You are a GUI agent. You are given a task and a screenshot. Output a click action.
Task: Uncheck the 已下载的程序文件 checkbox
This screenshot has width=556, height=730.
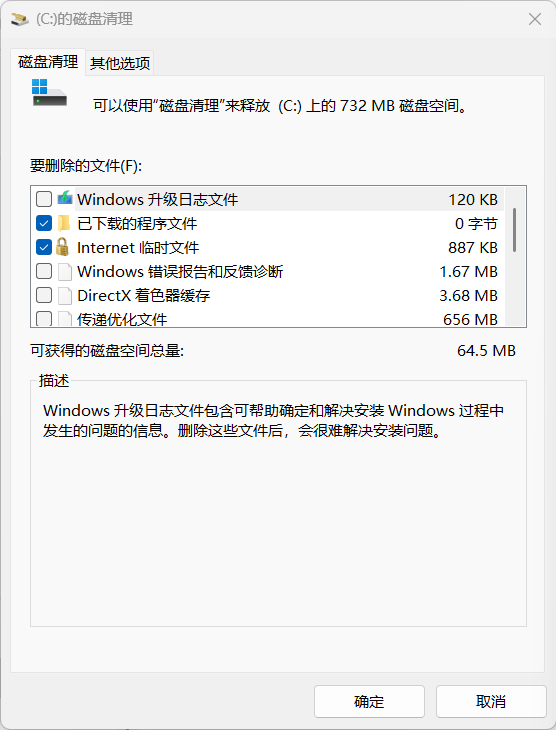point(44,223)
